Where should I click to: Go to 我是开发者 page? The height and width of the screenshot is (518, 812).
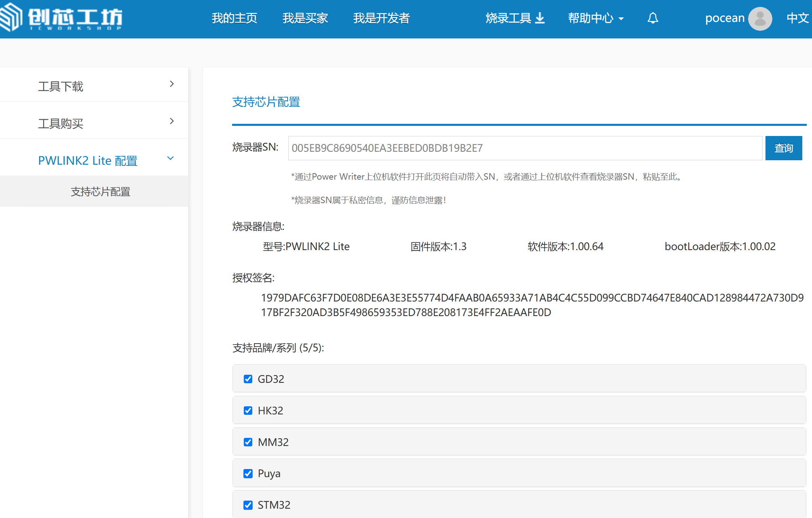point(381,18)
